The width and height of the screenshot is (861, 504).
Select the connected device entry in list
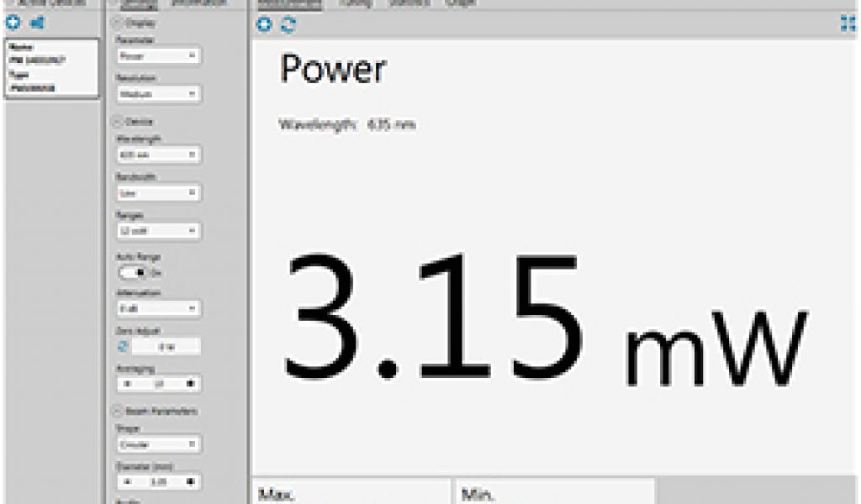[51, 68]
